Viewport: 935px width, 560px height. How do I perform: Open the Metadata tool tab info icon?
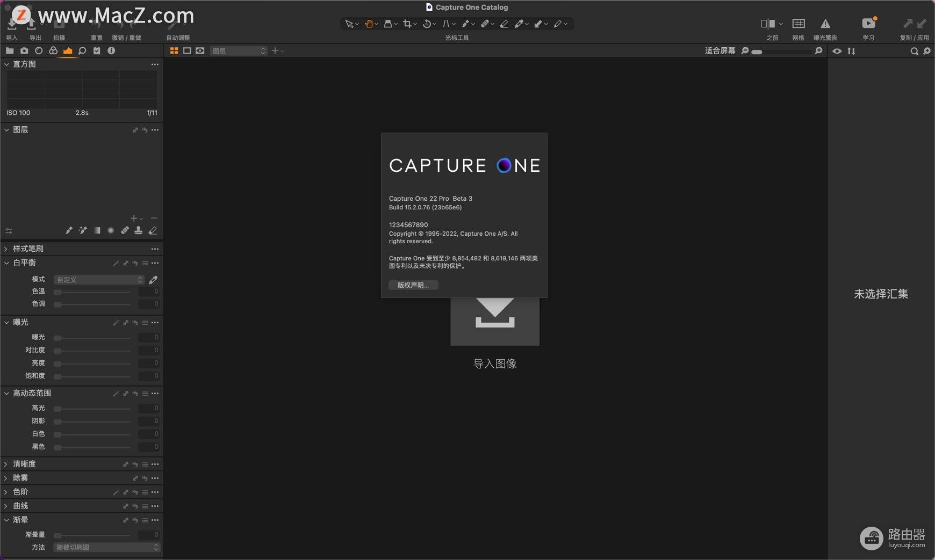pos(111,50)
